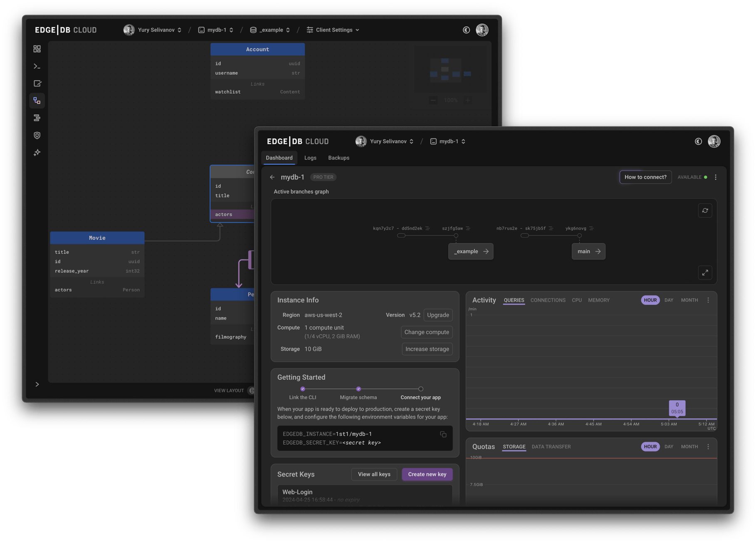Toggle dark mode in the dashboard header
The width and height of the screenshot is (756, 543).
698,141
